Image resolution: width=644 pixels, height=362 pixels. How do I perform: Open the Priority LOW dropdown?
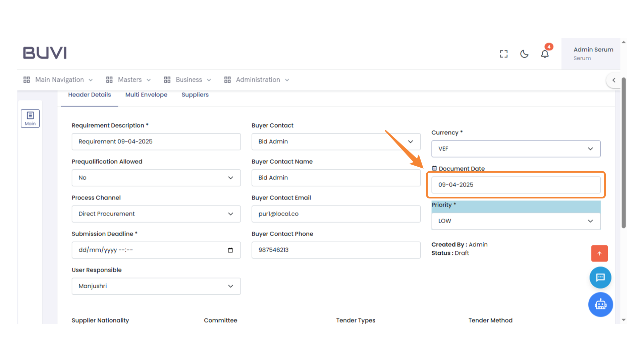(x=516, y=221)
